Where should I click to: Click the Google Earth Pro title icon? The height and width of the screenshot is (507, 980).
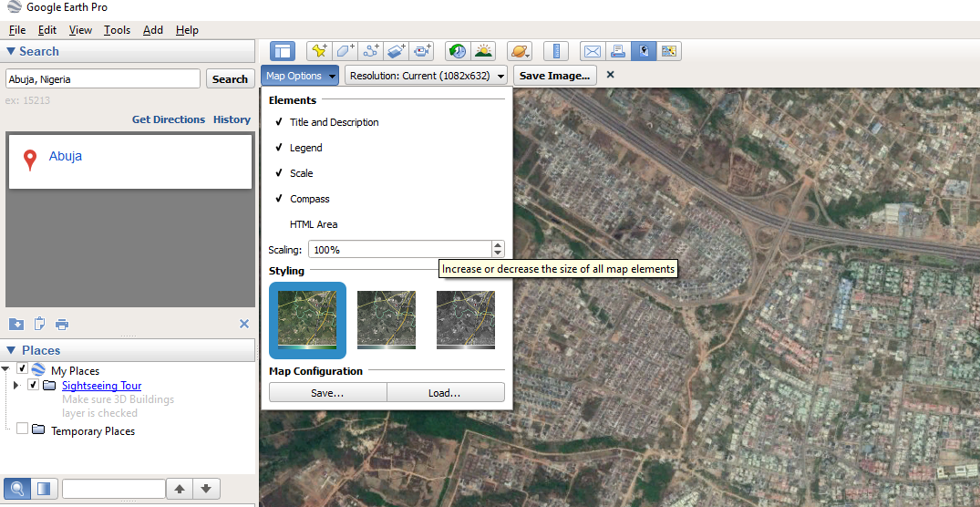pyautogui.click(x=14, y=7)
